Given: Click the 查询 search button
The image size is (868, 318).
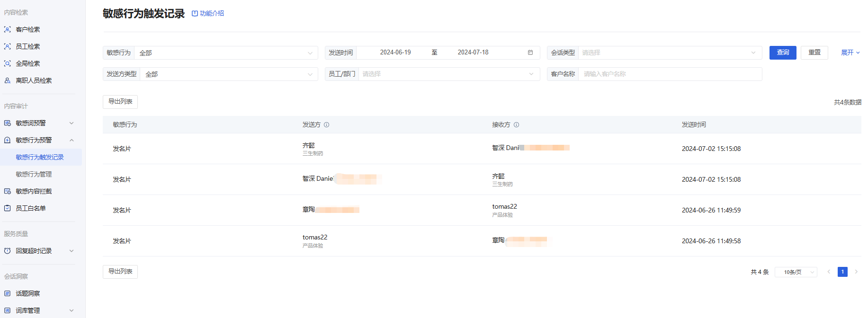Looking at the screenshot, I should pyautogui.click(x=783, y=53).
